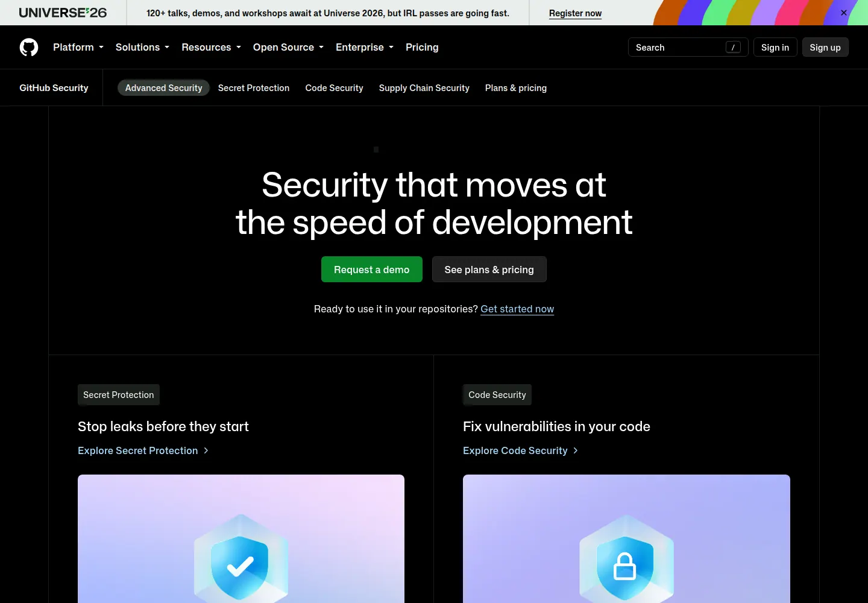Follow the Get started now link

click(517, 309)
